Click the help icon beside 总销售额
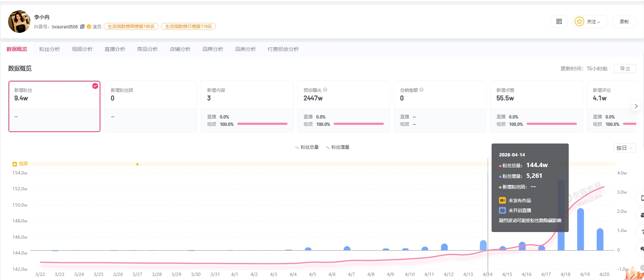Image resolution: width=644 pixels, height=280 pixels. click(421, 90)
